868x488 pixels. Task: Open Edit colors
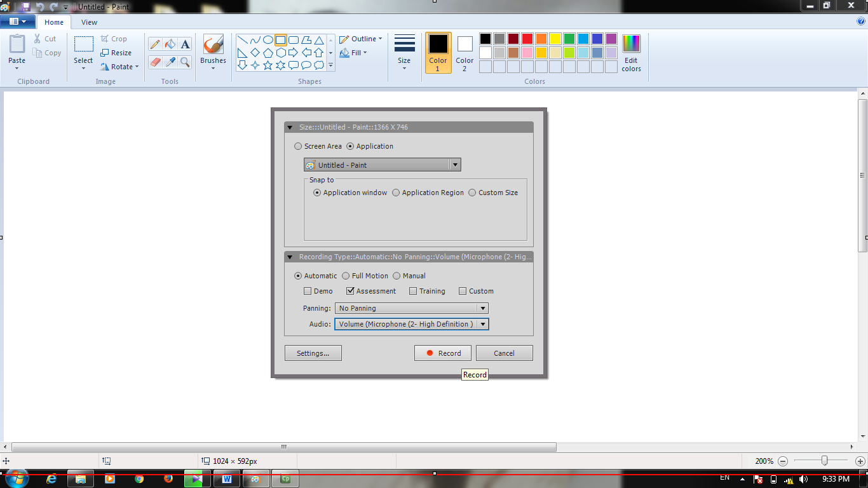(x=631, y=53)
